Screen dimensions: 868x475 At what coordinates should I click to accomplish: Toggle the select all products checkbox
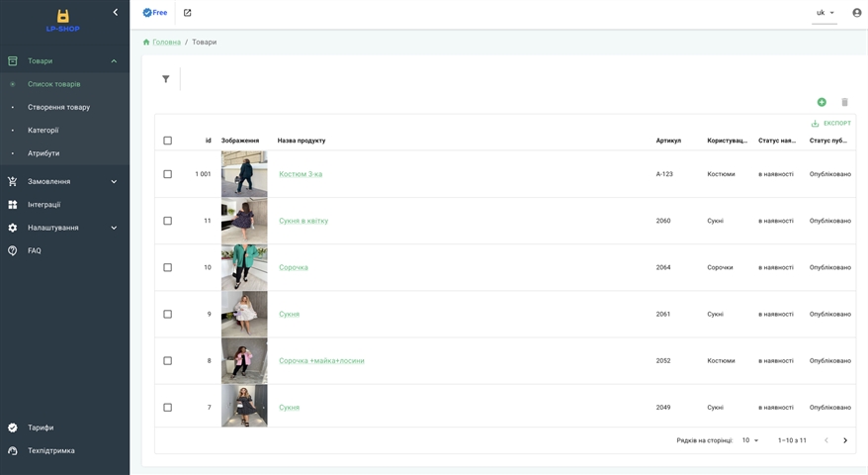pyautogui.click(x=167, y=141)
